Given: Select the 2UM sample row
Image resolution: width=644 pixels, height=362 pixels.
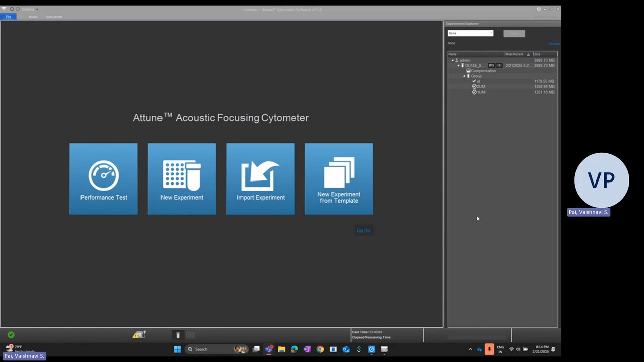Looking at the screenshot, I should click(503, 87).
